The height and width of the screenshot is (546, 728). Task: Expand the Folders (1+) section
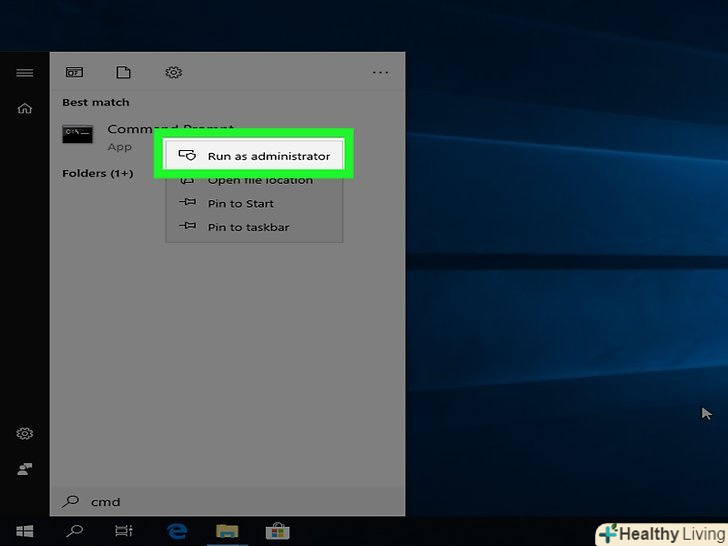[97, 174]
